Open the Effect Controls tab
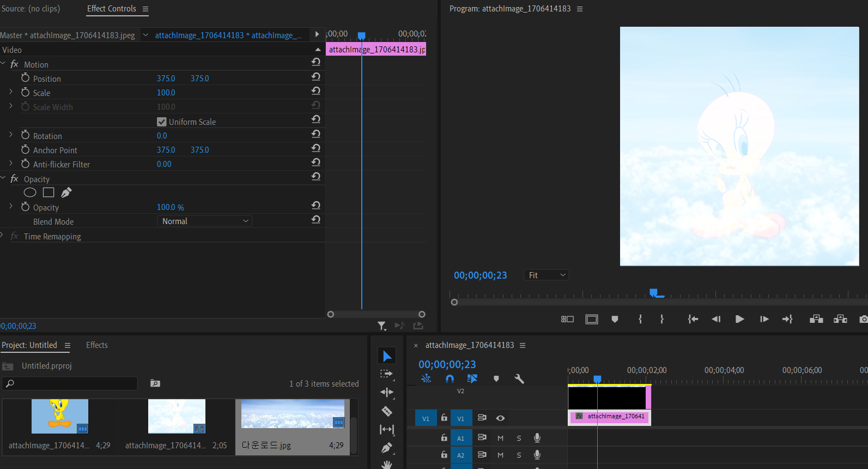This screenshot has height=469, width=868. pyautogui.click(x=112, y=9)
